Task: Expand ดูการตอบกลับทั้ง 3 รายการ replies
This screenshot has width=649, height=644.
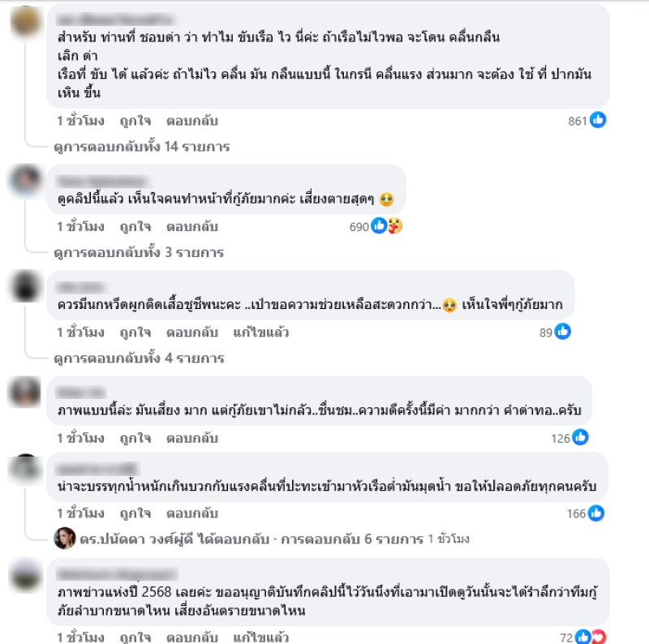Action: [x=139, y=252]
